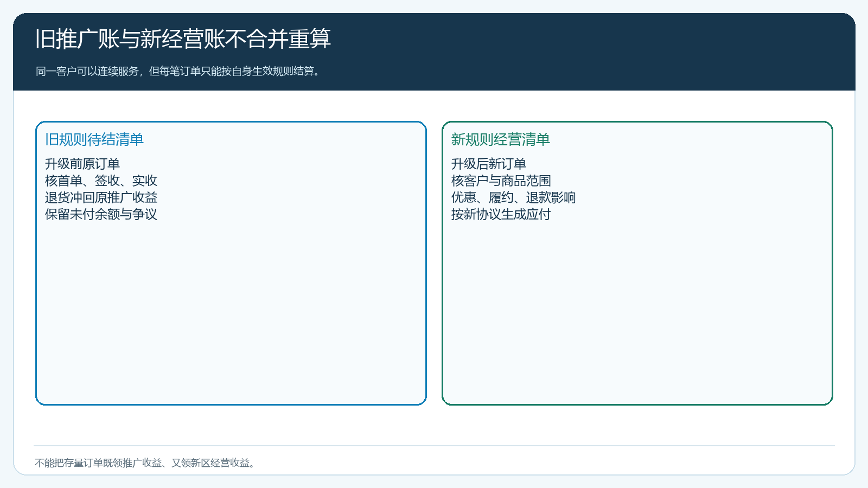Select the line 核首单、签收、实收

[x=101, y=181]
